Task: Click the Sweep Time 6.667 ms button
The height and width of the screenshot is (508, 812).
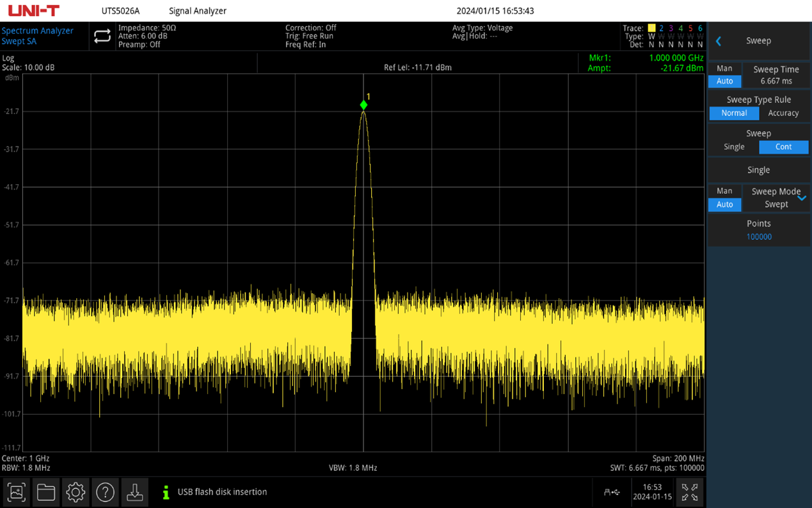Action: 776,75
